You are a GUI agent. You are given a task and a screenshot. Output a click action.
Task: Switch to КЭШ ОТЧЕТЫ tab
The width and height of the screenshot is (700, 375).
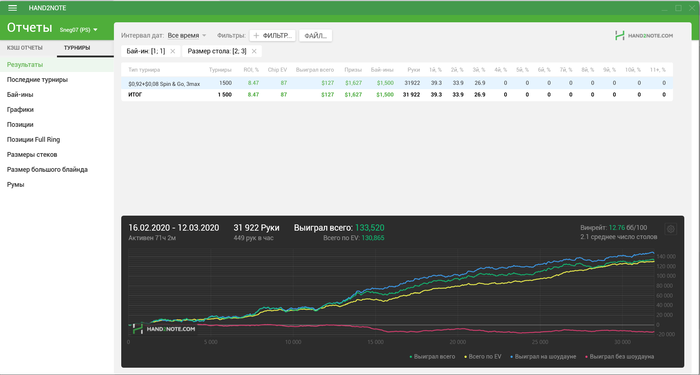pyautogui.click(x=25, y=48)
